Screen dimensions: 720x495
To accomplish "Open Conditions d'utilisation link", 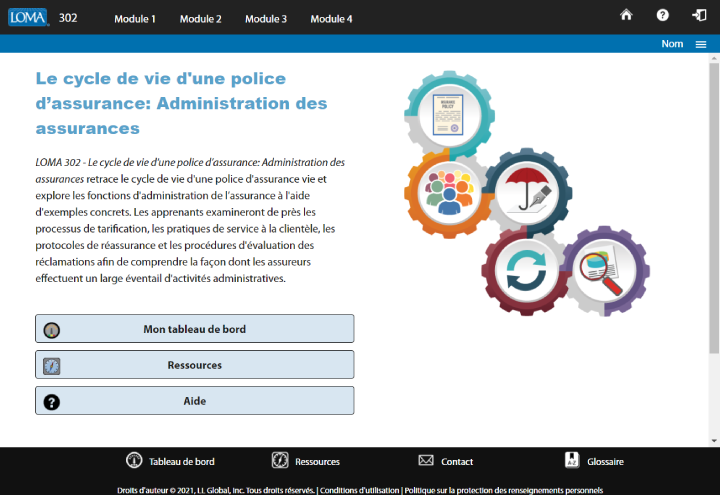I will click(x=360, y=490).
